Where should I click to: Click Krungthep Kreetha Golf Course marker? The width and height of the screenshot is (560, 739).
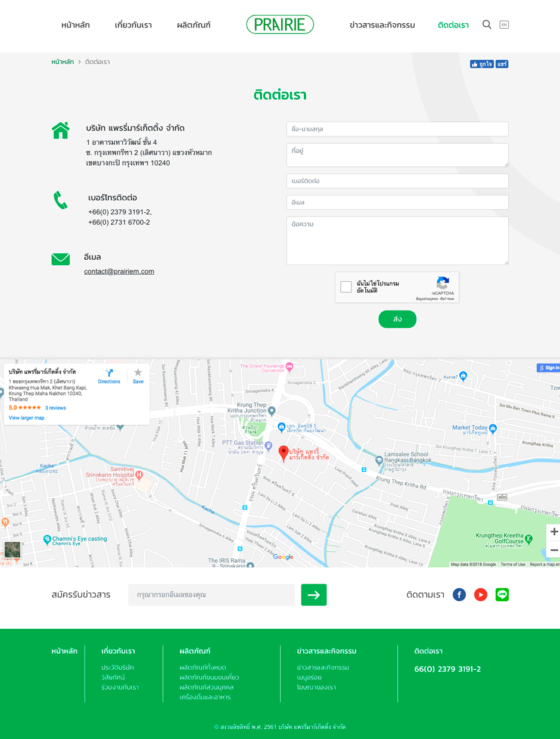point(528,538)
